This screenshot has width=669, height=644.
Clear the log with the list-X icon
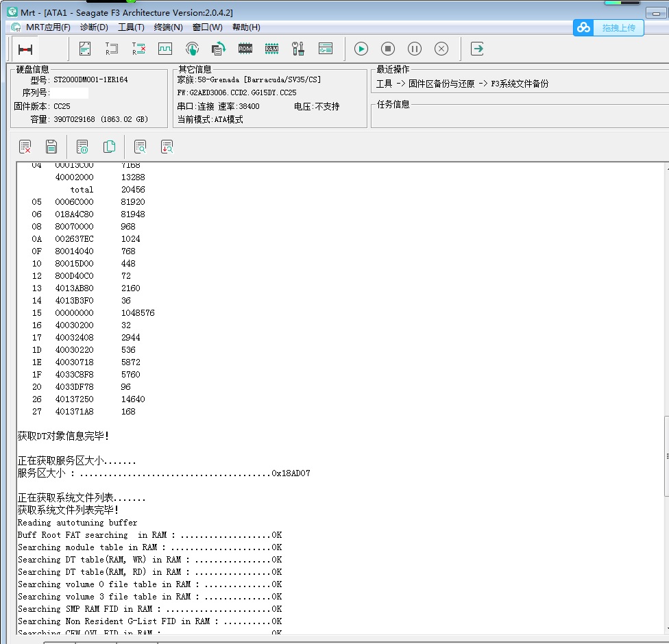[25, 147]
